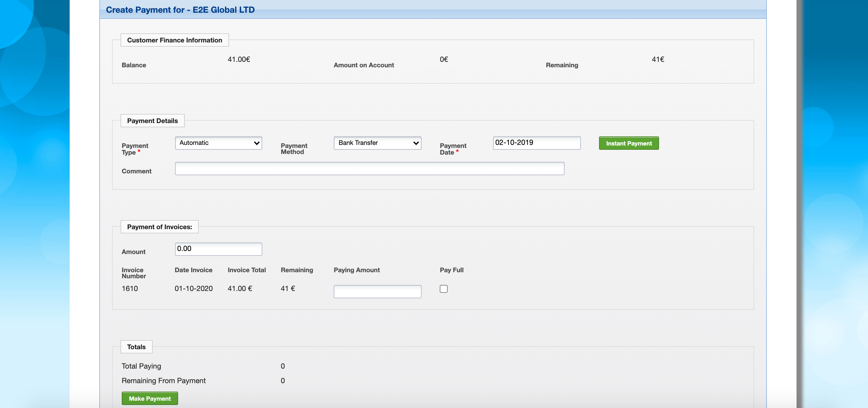Screen dimensions: 868x408
Task: Click the Date Invoice column header
Action: (x=194, y=270)
